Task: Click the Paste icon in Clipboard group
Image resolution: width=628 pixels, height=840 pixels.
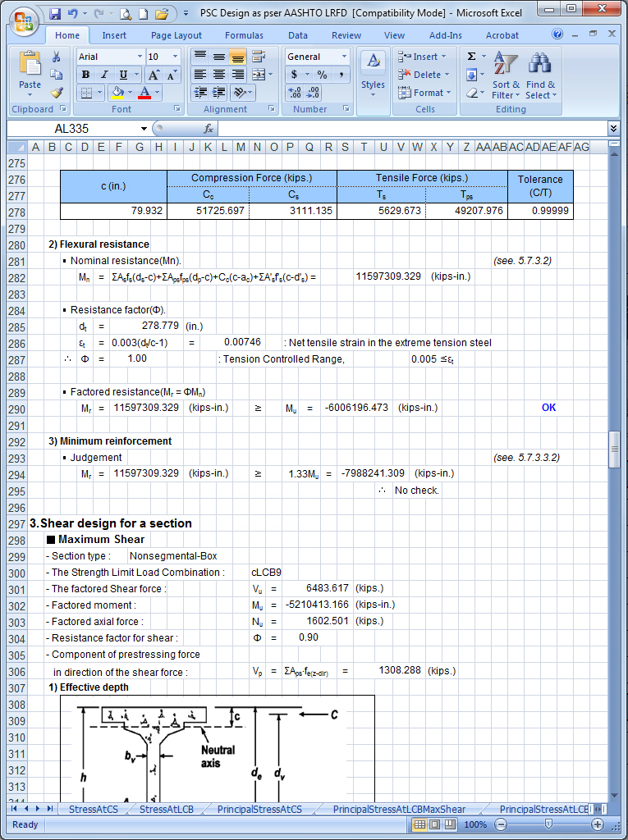Action: (x=30, y=66)
